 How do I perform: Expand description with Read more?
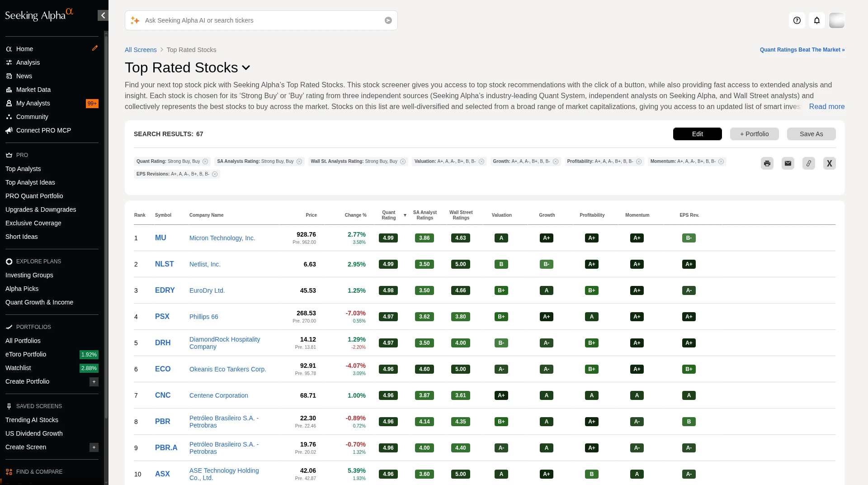point(827,107)
